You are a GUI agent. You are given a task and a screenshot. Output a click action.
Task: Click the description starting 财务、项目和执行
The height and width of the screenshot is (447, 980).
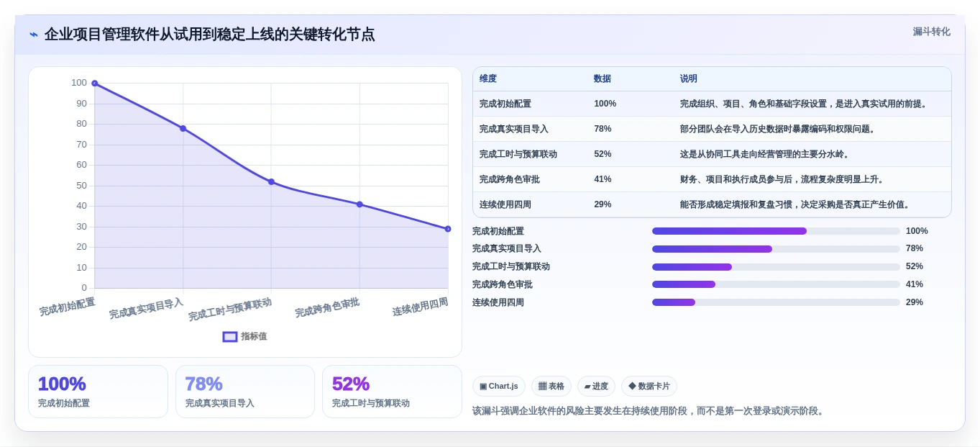[x=784, y=179]
